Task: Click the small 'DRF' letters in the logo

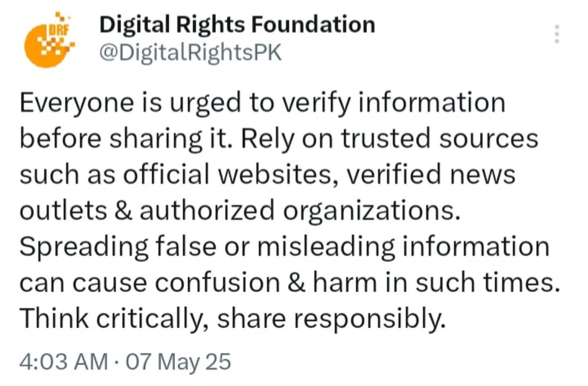Action: pyautogui.click(x=57, y=30)
